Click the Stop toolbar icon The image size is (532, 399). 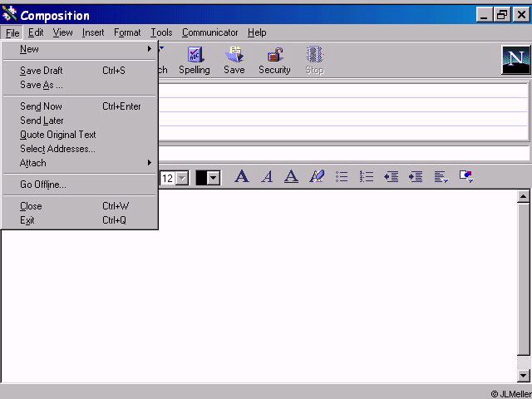click(x=314, y=61)
